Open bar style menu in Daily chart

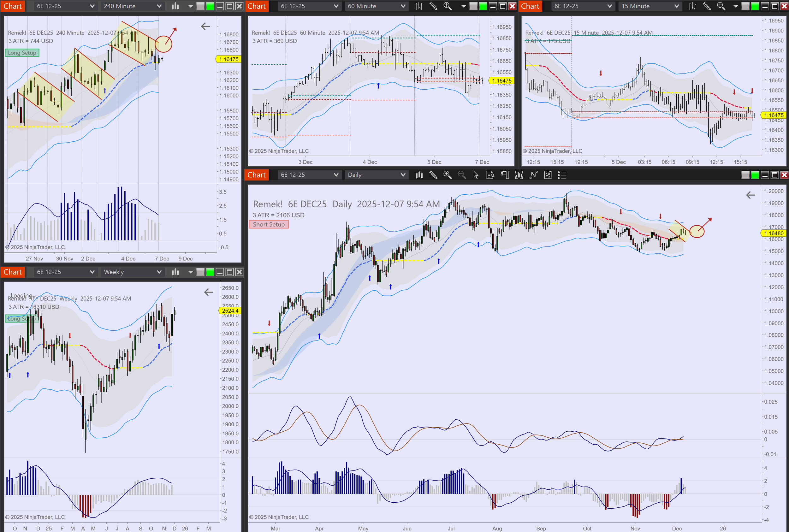(x=419, y=175)
